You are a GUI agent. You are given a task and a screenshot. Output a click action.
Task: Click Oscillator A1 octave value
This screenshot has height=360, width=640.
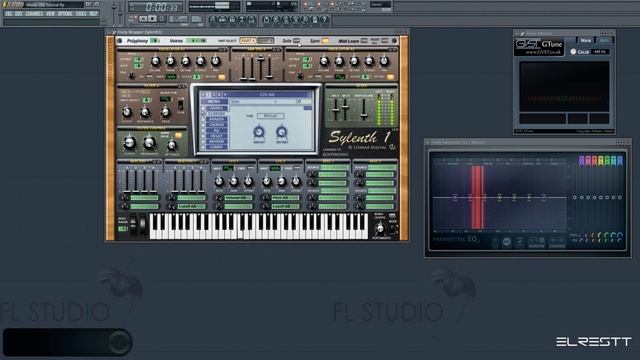(x=138, y=60)
